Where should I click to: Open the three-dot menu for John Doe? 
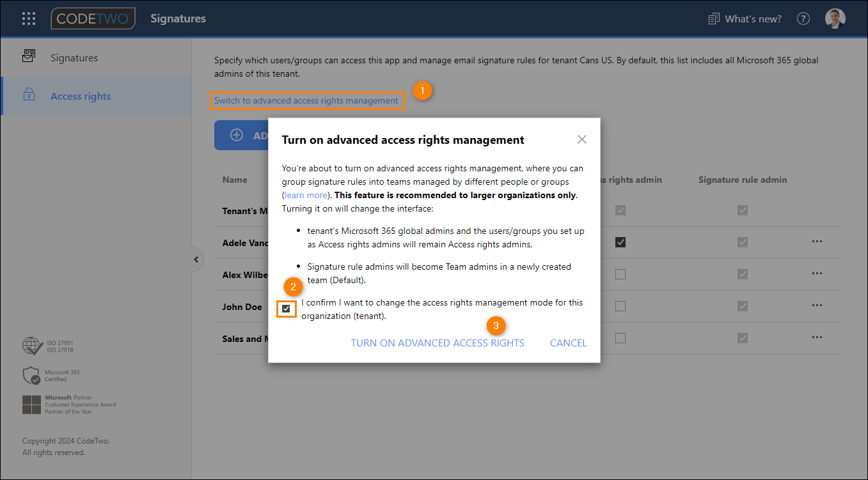coord(817,306)
